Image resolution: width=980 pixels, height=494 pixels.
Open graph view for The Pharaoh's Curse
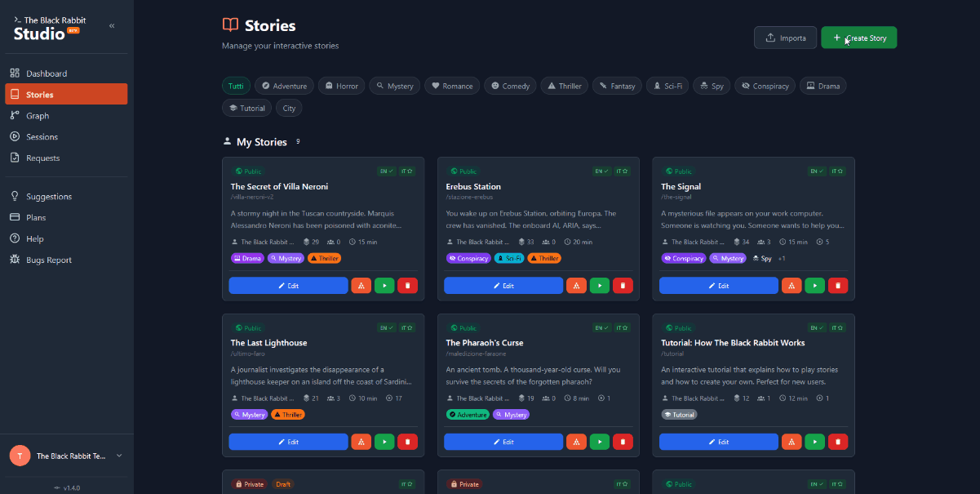pyautogui.click(x=576, y=442)
